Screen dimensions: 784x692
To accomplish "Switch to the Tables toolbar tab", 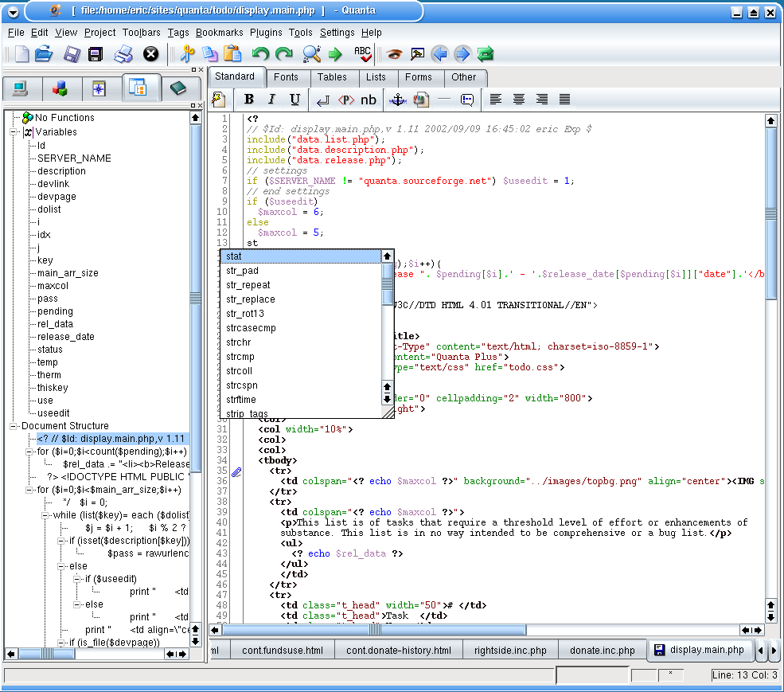I will (x=332, y=77).
